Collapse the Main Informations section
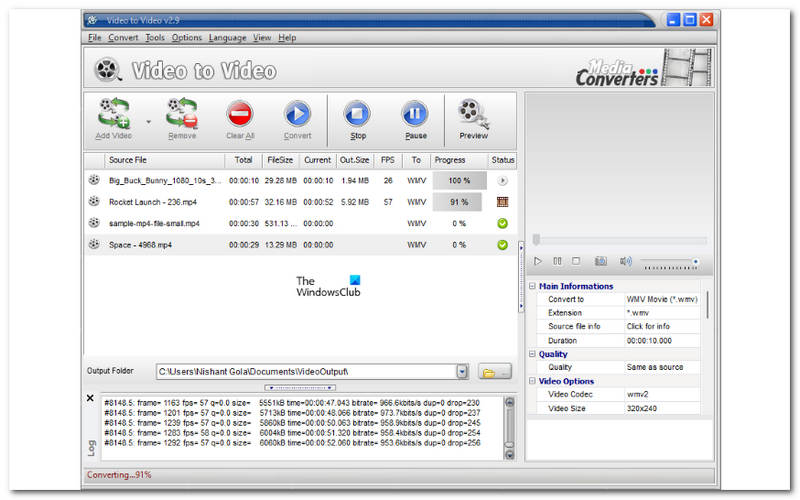The image size is (800, 500). [x=532, y=286]
